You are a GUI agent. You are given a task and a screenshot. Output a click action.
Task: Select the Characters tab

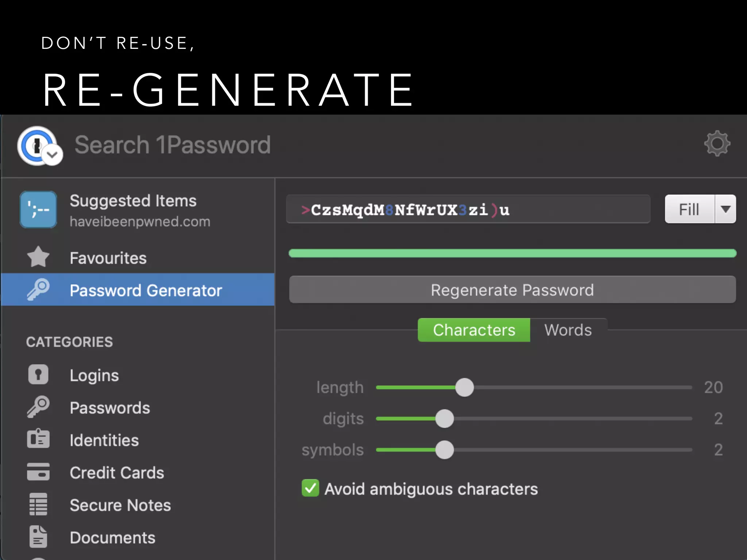474,330
